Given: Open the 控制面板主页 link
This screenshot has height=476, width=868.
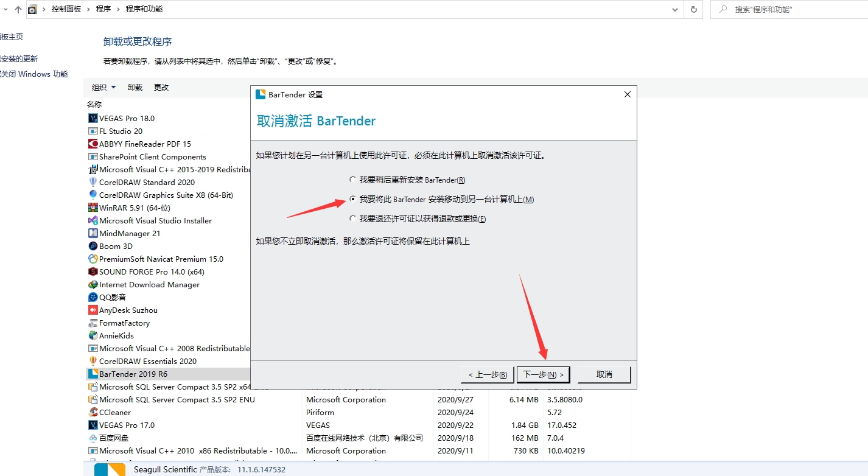Looking at the screenshot, I should click(x=12, y=37).
